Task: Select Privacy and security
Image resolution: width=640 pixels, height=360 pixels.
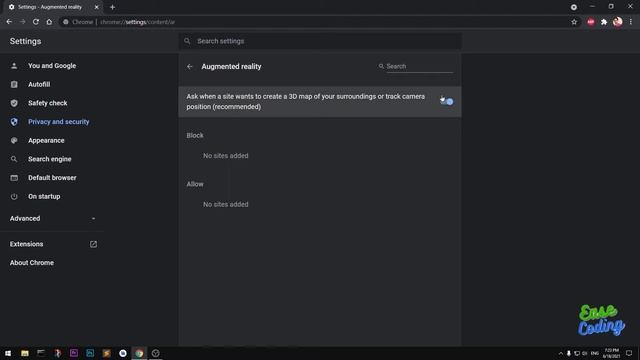Action: pyautogui.click(x=58, y=122)
